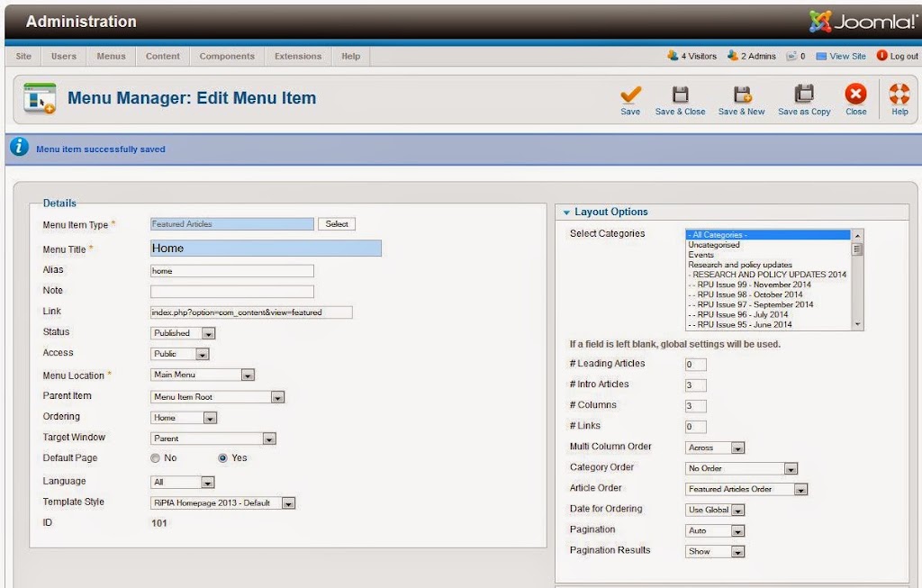Click the # Leading Articles field
Screen dimensions: 922x588
click(696, 365)
